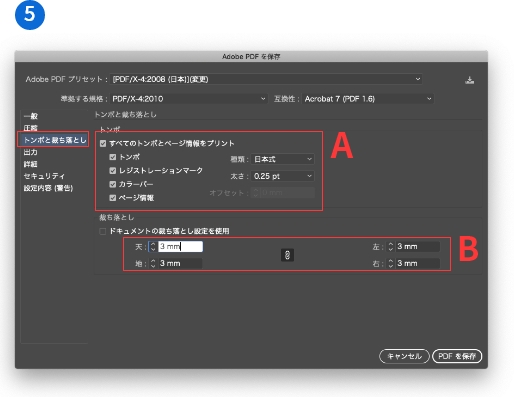Toggle the bleed link chain icon
The image size is (514, 397).
(287, 255)
